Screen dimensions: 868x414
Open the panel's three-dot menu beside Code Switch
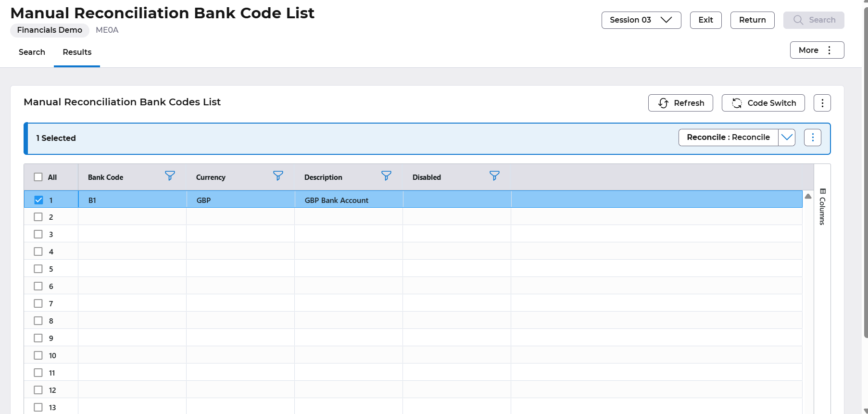[822, 103]
